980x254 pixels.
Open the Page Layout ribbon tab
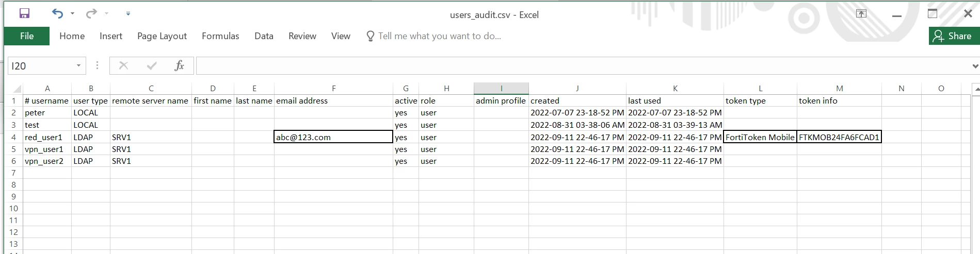click(x=162, y=36)
